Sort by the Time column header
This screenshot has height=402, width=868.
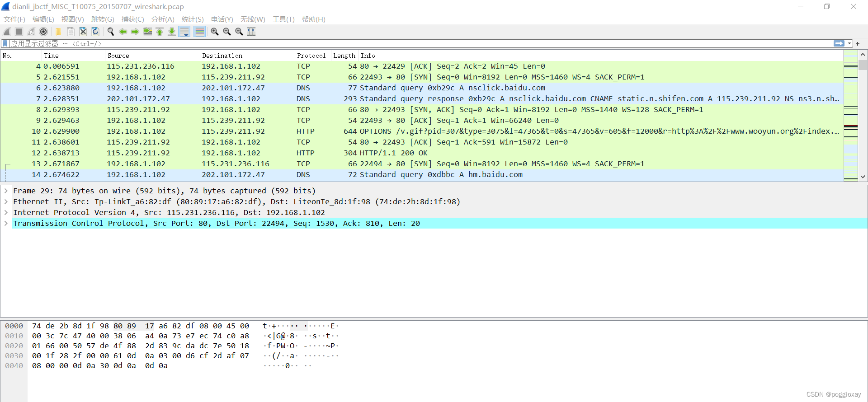point(73,56)
